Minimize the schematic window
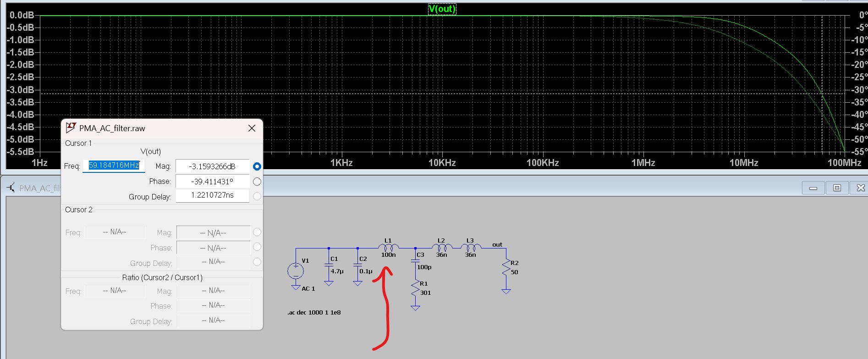Image resolution: width=868 pixels, height=359 pixels. tap(813, 188)
